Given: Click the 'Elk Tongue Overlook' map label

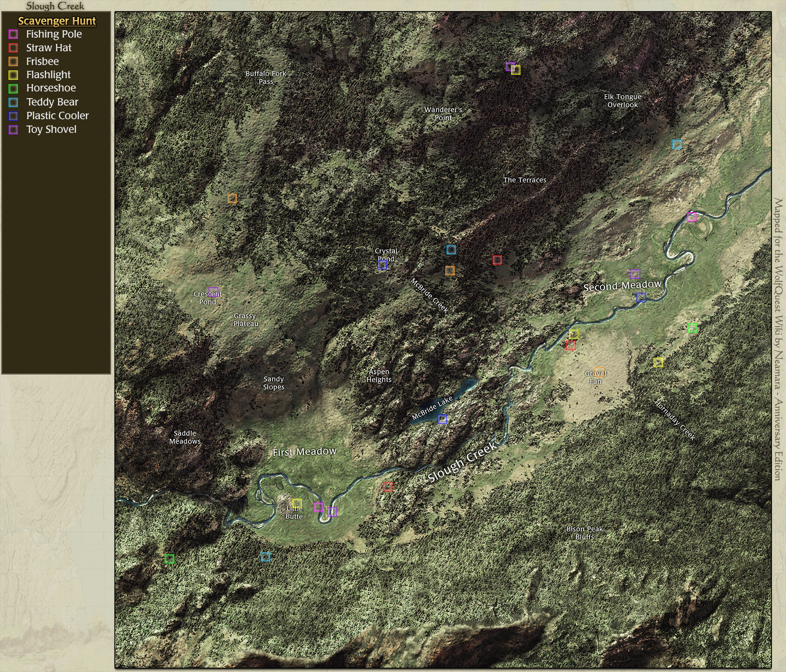Looking at the screenshot, I should click(x=622, y=101).
